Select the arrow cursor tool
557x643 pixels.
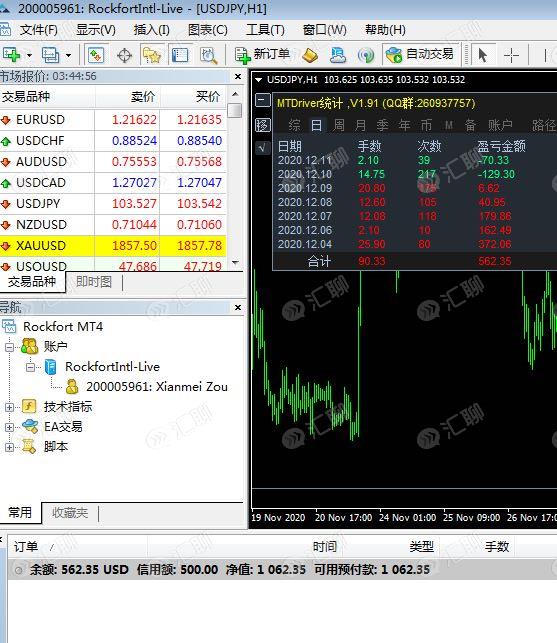coord(483,55)
